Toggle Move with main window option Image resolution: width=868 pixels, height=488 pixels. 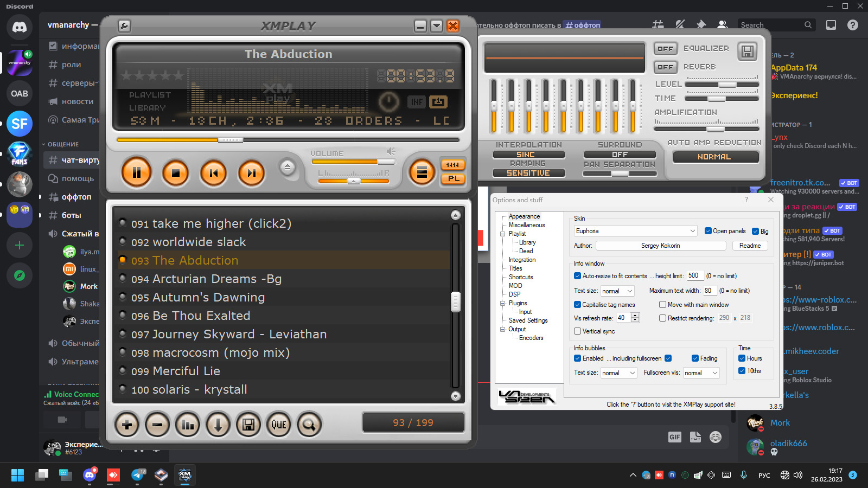[662, 305]
